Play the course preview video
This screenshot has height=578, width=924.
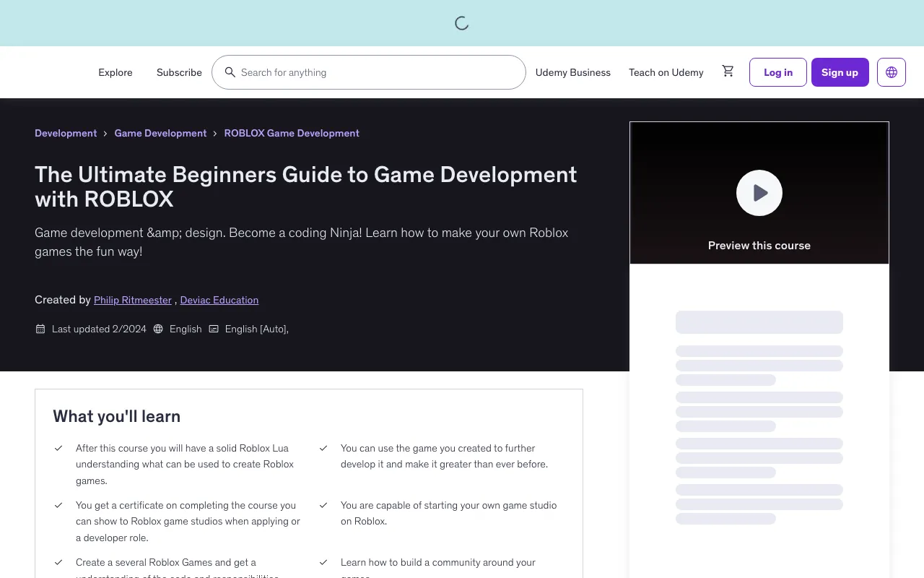pos(759,193)
